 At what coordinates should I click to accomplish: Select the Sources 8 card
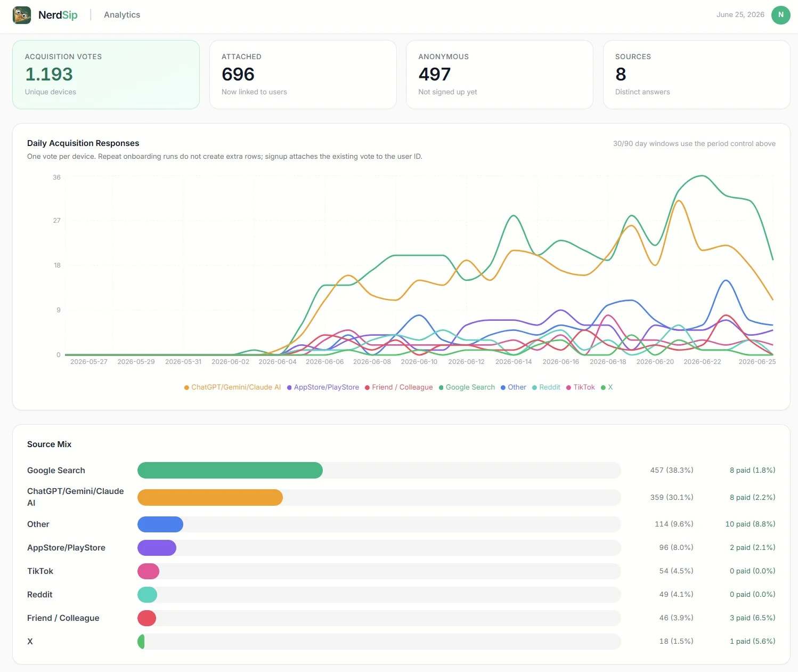click(x=696, y=75)
